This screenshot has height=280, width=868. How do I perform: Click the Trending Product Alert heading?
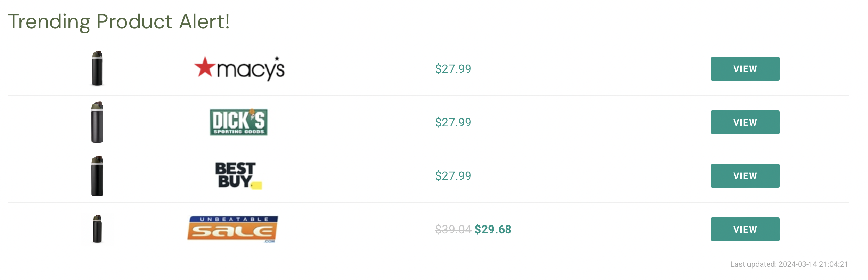coord(119,22)
